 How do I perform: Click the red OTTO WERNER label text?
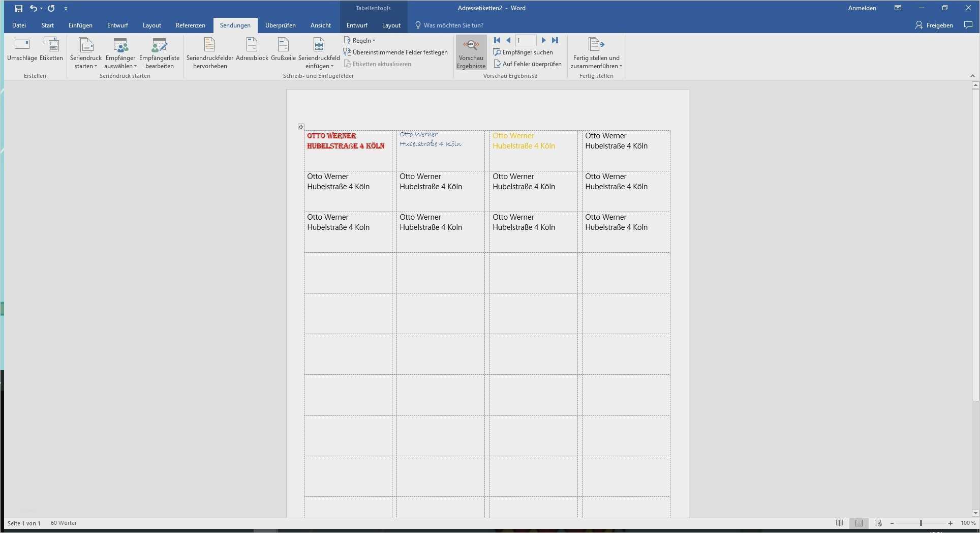point(331,136)
